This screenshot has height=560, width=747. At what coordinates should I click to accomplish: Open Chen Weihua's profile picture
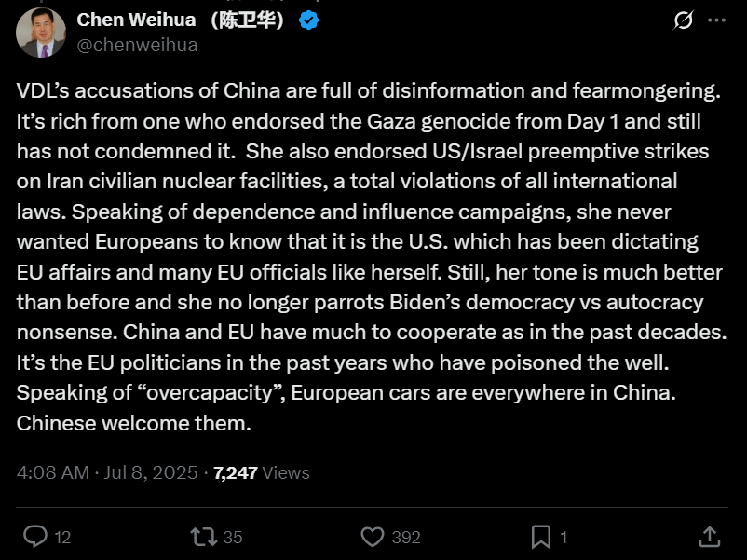click(x=41, y=33)
